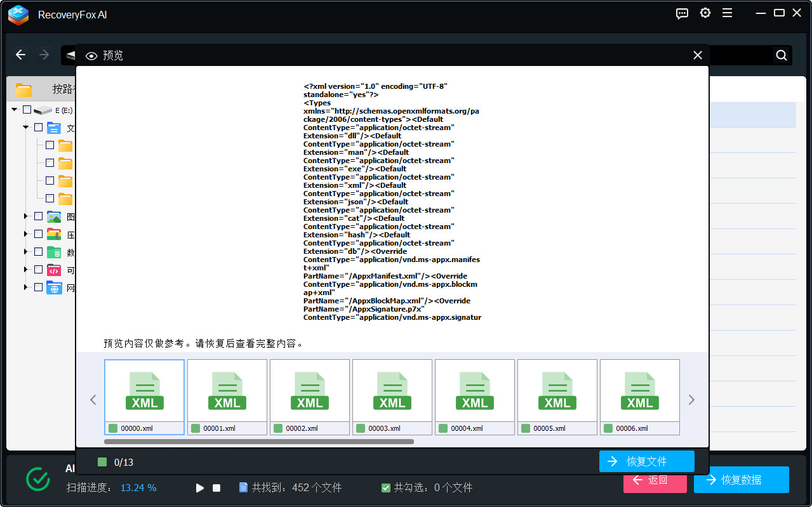Open the settings gear icon
812x507 pixels.
click(705, 13)
